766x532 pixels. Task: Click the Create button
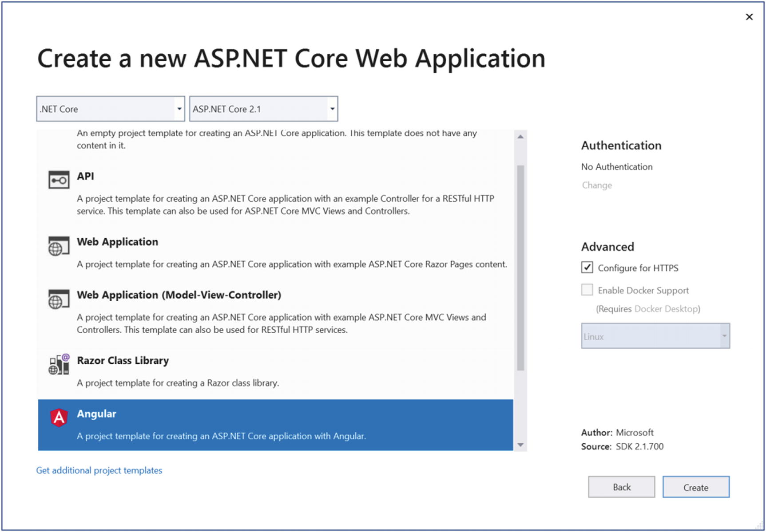click(696, 487)
